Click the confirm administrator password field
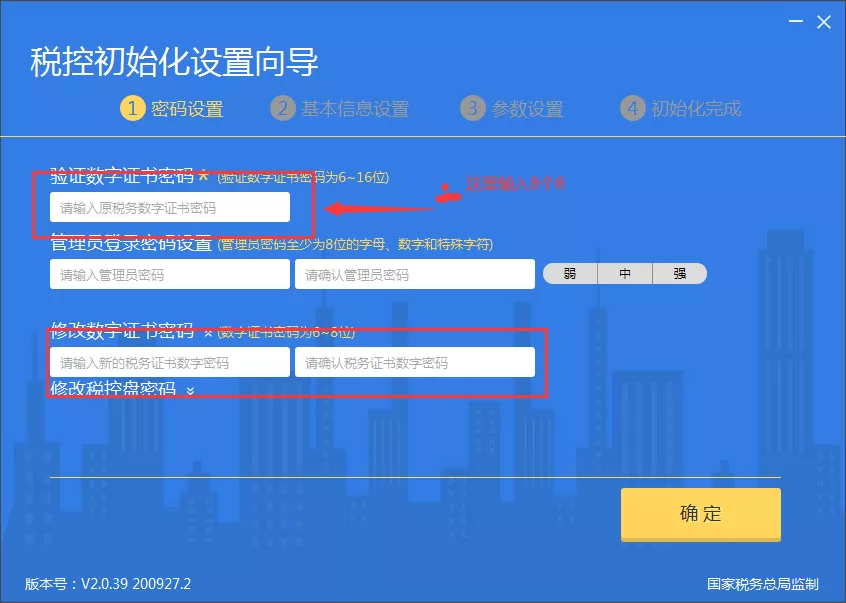 (414, 274)
